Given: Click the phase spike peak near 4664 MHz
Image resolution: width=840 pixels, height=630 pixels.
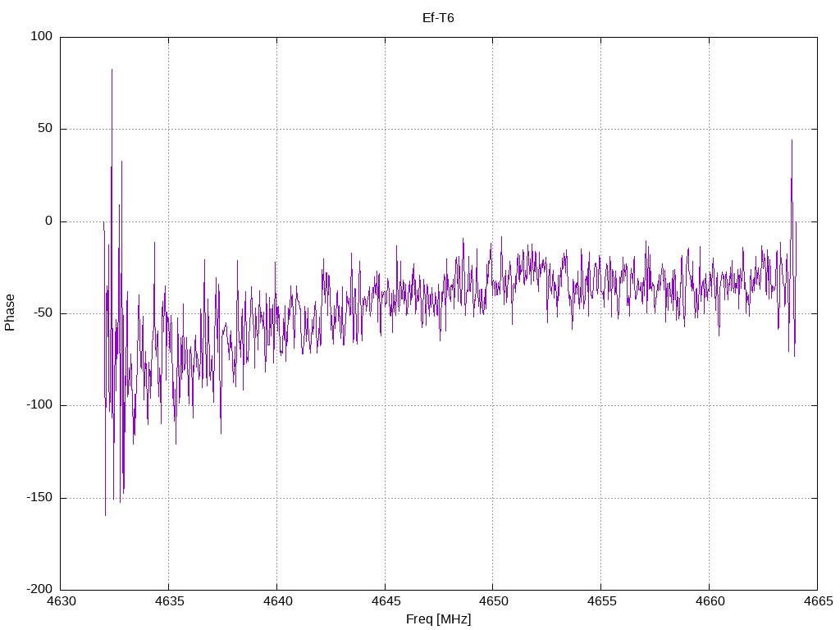Looking at the screenshot, I should tap(792, 141).
